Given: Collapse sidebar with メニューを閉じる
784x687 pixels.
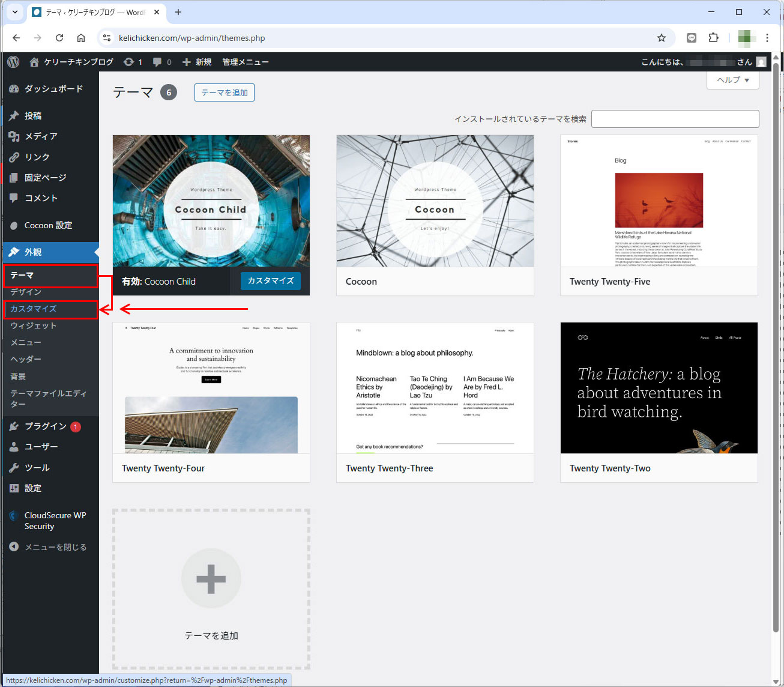Looking at the screenshot, I should 51,547.
